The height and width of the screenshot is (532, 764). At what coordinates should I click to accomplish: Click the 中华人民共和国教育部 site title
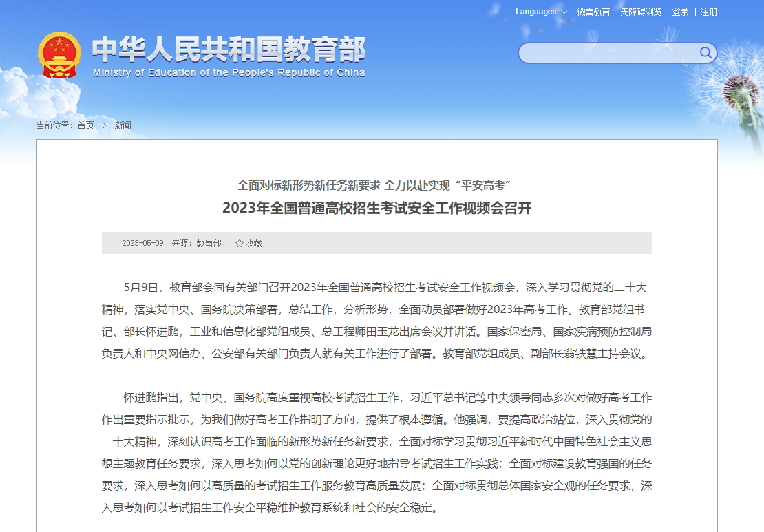[x=229, y=50]
